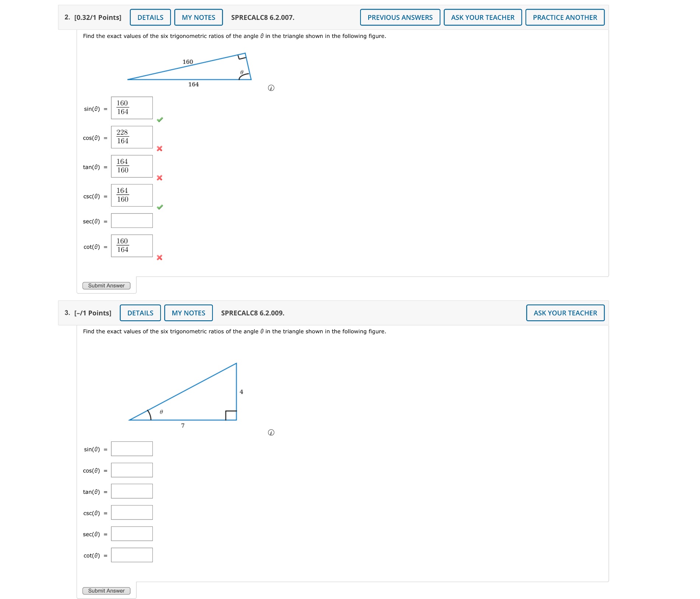
Task: Click the cos(θ) answer box containing 228/164
Action: (x=132, y=137)
